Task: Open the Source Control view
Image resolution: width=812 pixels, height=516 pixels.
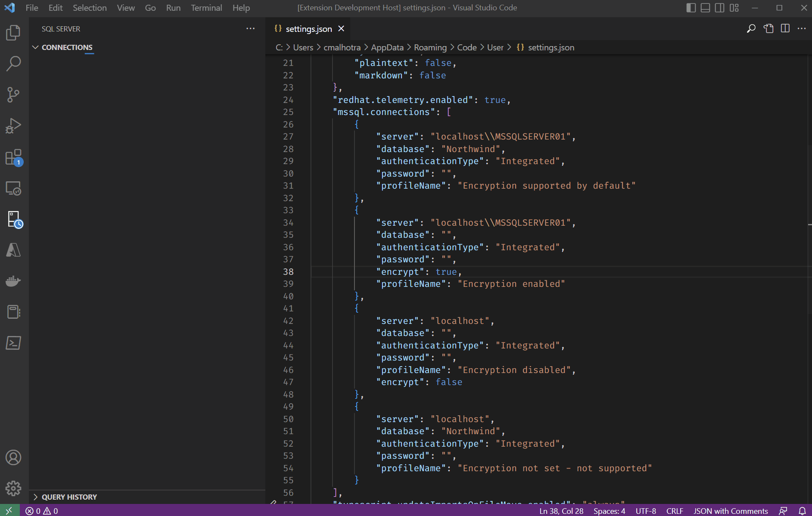Action: point(13,95)
